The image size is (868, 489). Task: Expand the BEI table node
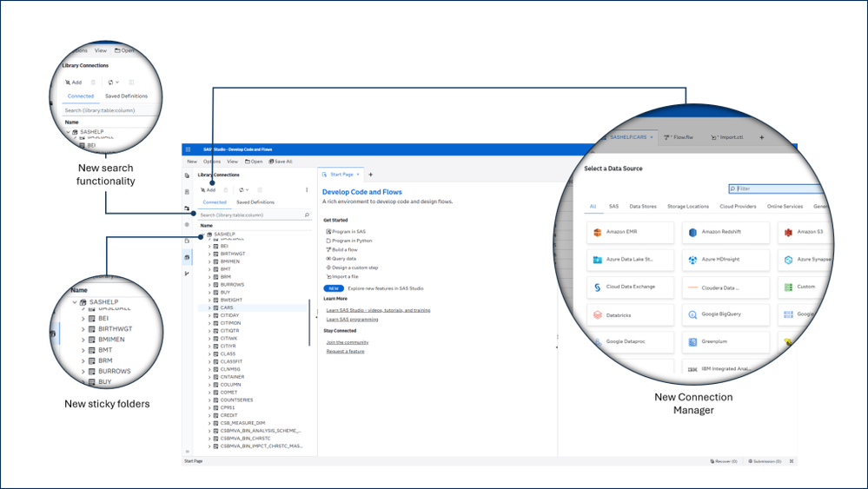(209, 246)
